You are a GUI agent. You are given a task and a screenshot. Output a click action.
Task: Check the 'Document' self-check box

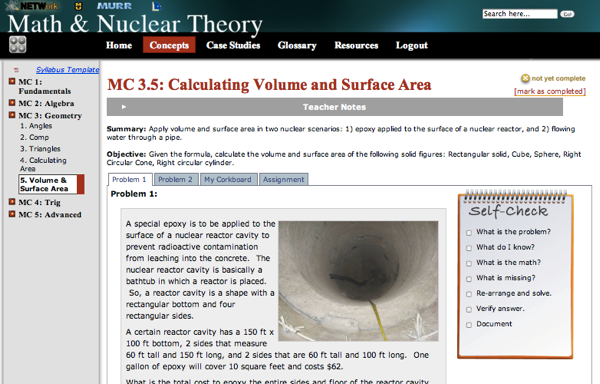469,325
